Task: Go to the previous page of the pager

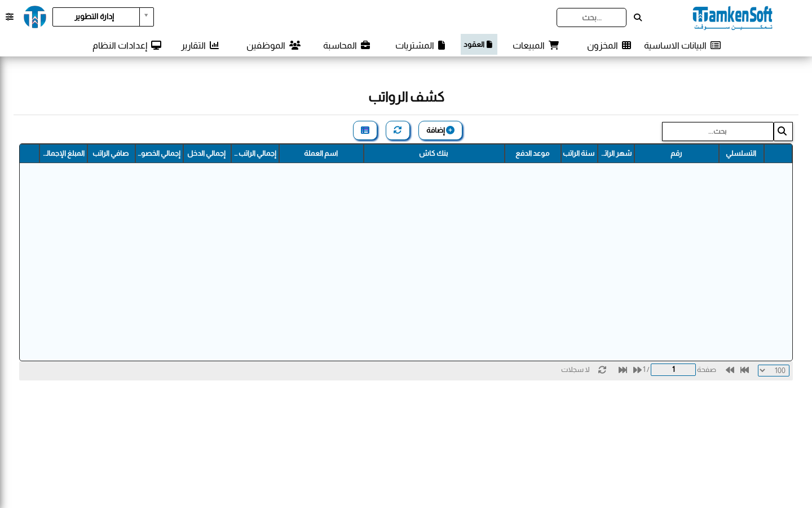Action: click(x=730, y=370)
